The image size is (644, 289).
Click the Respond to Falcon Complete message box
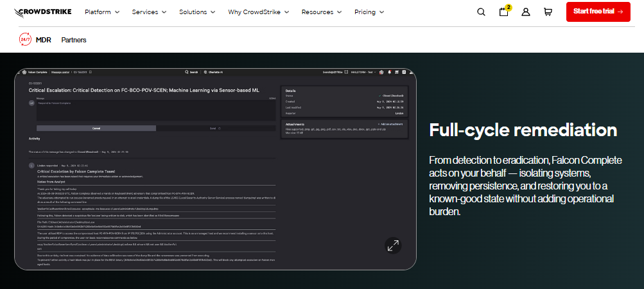tap(155, 110)
